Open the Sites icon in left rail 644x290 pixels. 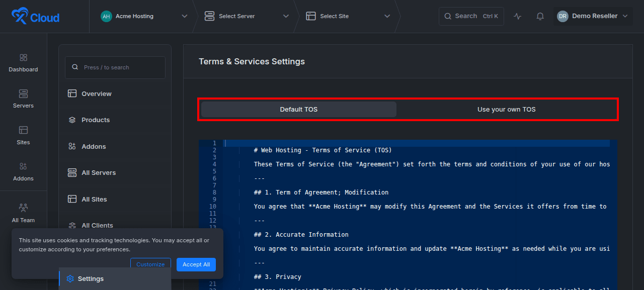[23, 130]
